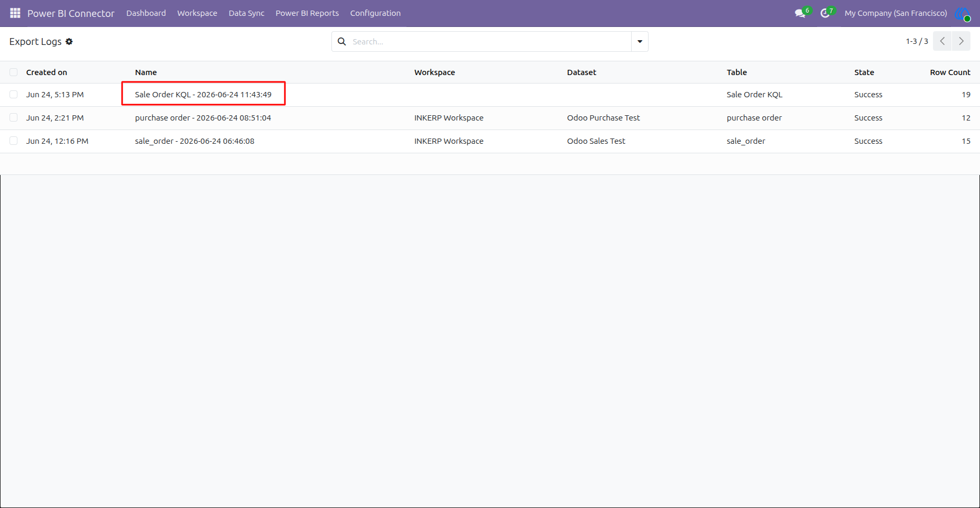This screenshot has width=980, height=508.
Task: Open the apps grid menu icon
Action: tap(15, 13)
